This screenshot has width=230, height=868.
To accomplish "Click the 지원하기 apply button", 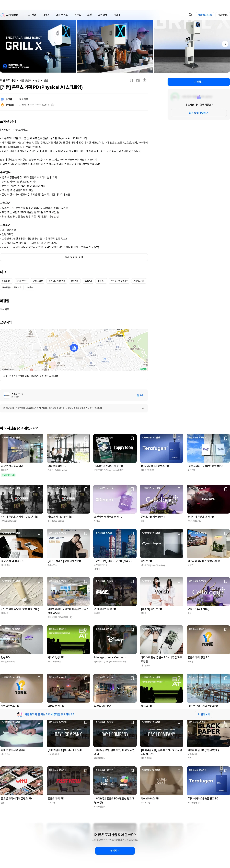I will (199, 82).
